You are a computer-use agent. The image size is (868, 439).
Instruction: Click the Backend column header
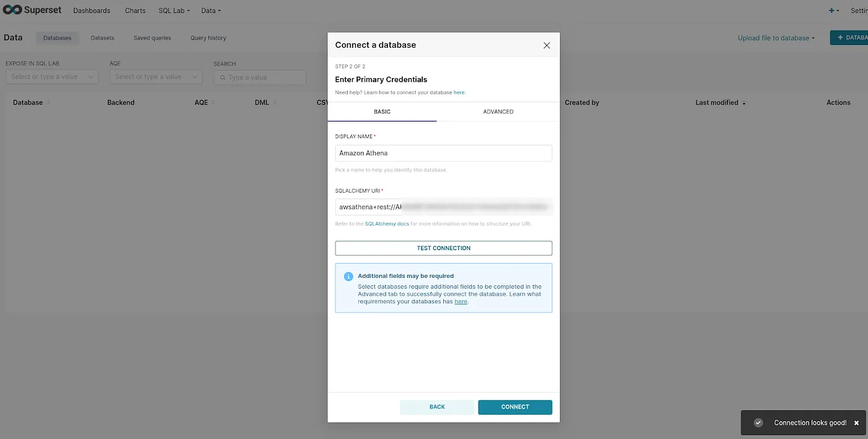tap(121, 103)
